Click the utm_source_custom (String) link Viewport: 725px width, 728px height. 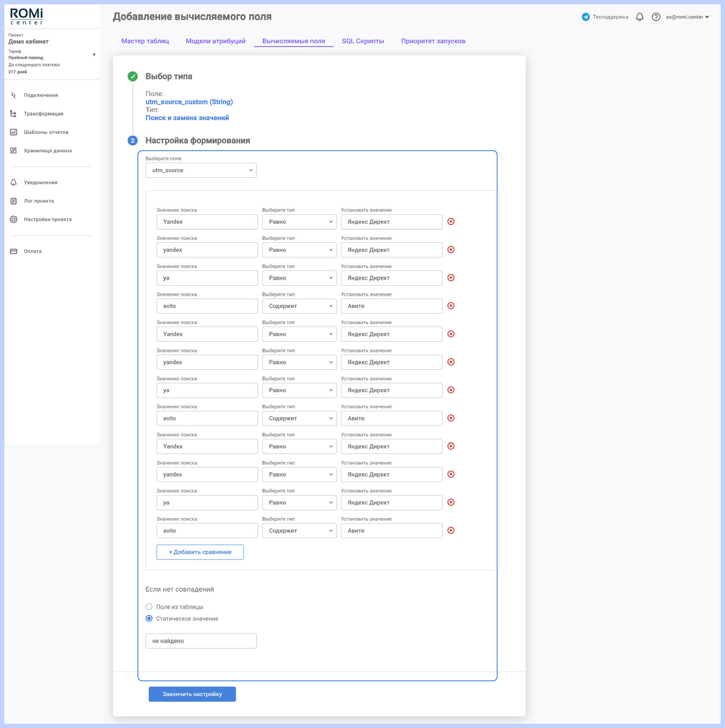click(x=189, y=102)
